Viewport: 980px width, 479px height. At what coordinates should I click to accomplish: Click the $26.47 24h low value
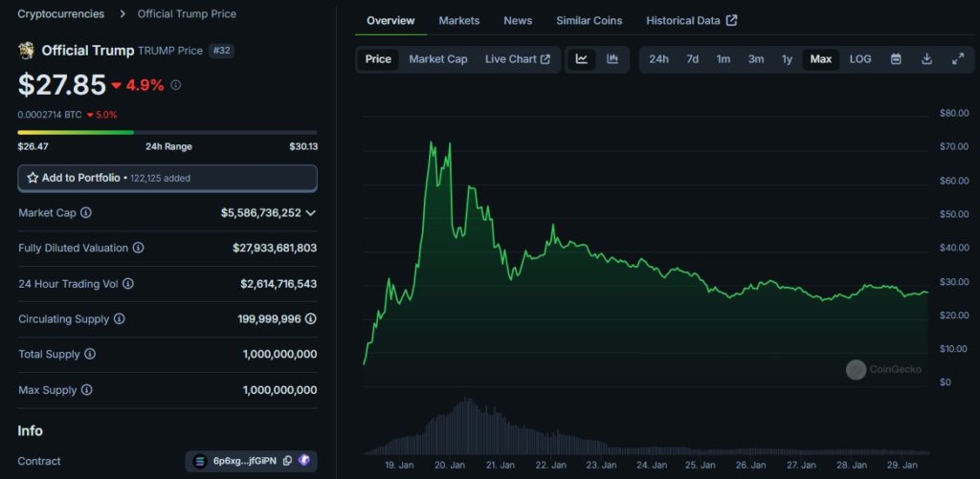tap(33, 147)
